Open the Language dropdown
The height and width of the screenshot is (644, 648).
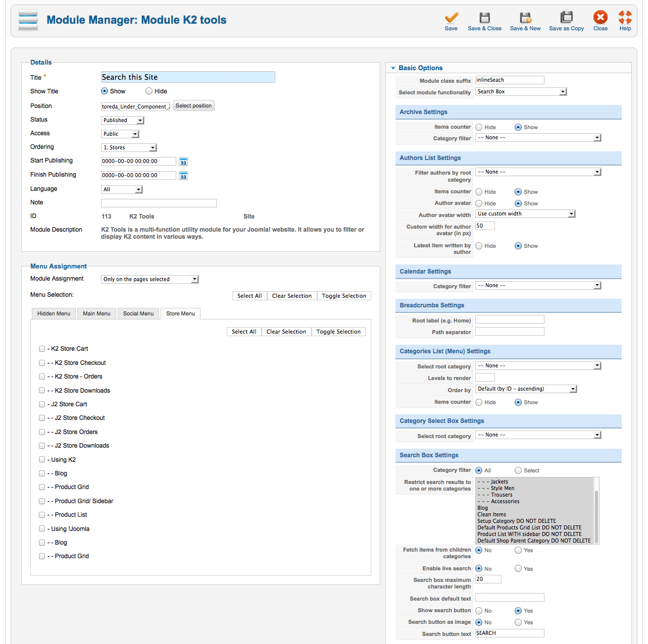point(122,190)
